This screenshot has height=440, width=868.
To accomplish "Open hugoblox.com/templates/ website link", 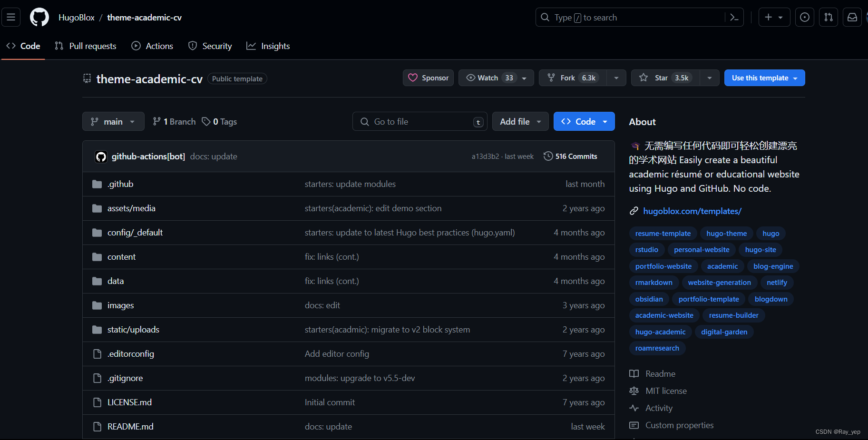I will 692,211.
